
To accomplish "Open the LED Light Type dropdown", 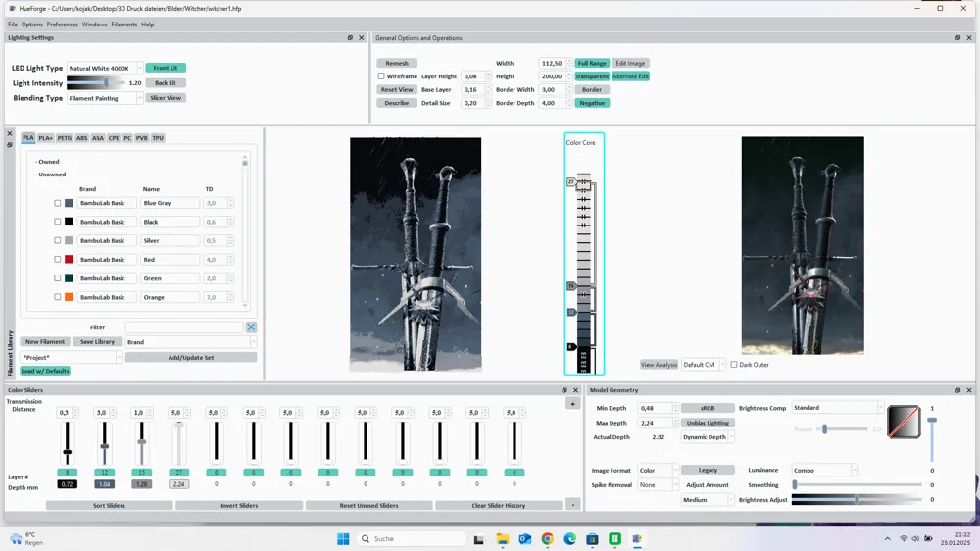I will point(105,68).
